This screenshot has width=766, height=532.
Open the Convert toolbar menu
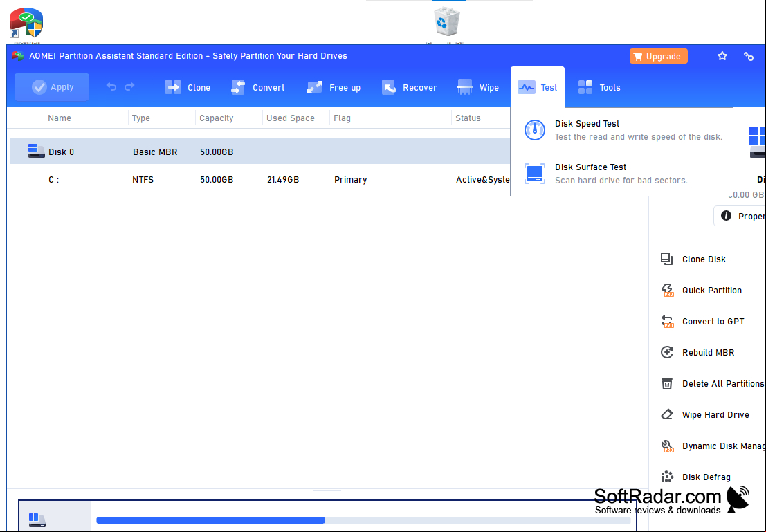[257, 87]
